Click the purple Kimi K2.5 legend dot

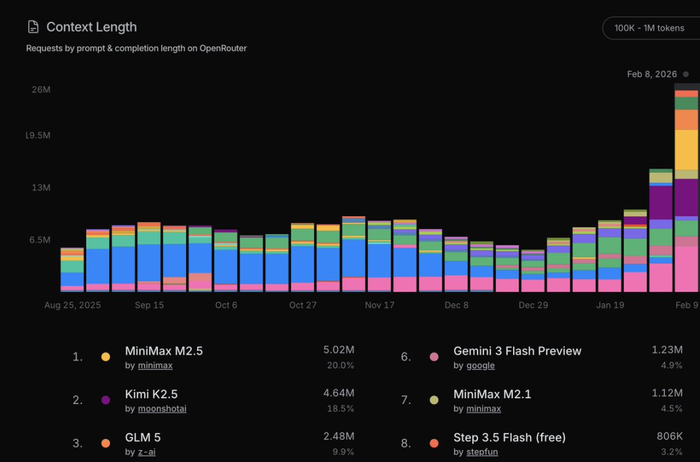click(x=106, y=400)
